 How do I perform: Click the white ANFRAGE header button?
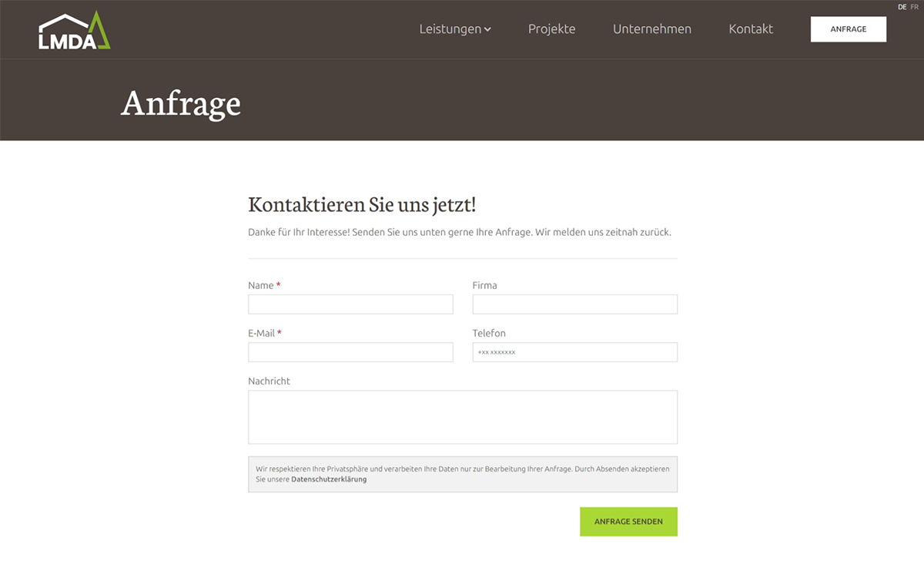tap(849, 29)
